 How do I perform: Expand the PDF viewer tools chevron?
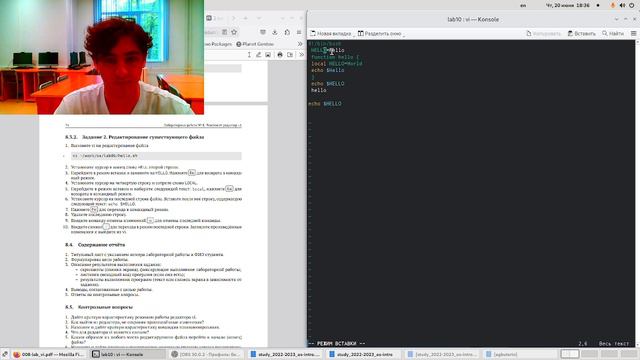point(302,55)
